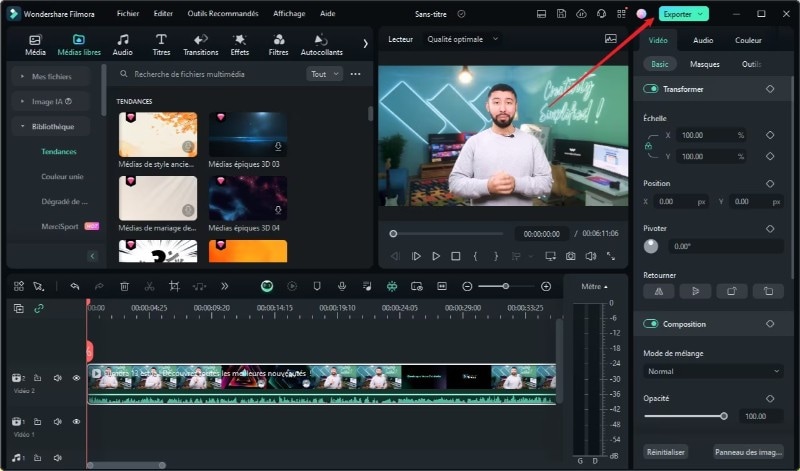Click the save project floppy icon in title bar
This screenshot has width=800, height=471.
pyautogui.click(x=561, y=14)
